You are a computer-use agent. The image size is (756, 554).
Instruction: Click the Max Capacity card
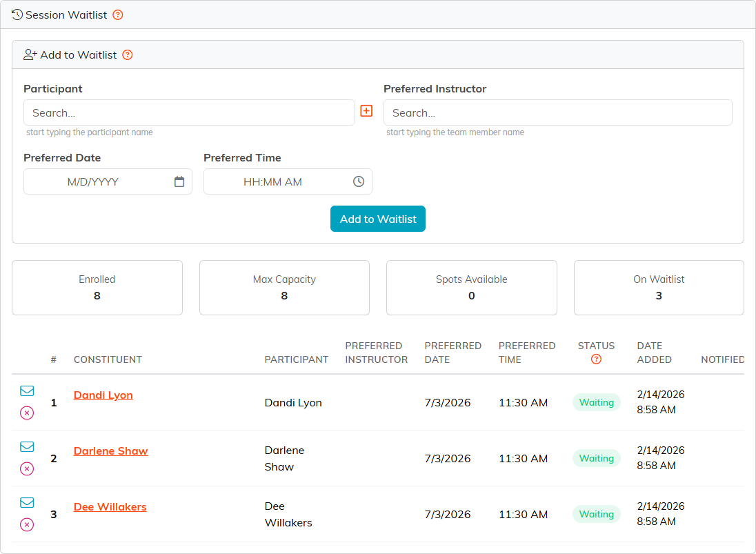point(284,288)
